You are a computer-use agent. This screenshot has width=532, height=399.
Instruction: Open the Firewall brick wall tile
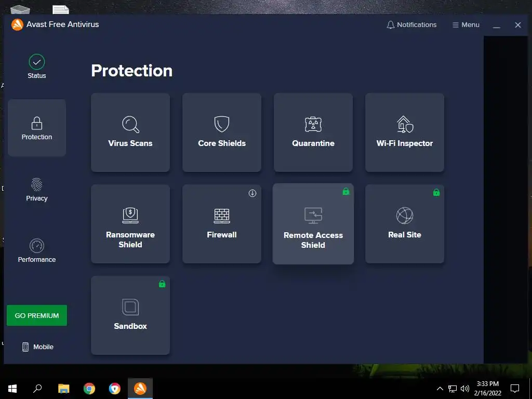222,224
